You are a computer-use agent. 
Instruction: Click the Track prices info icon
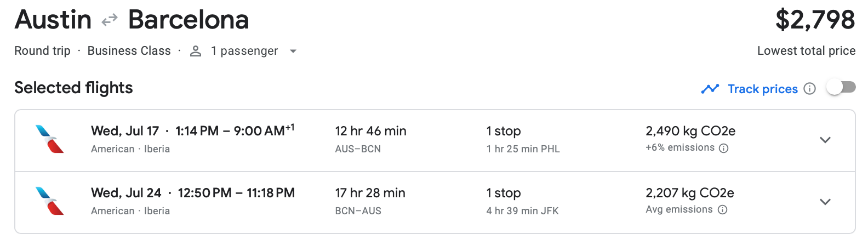coord(809,89)
